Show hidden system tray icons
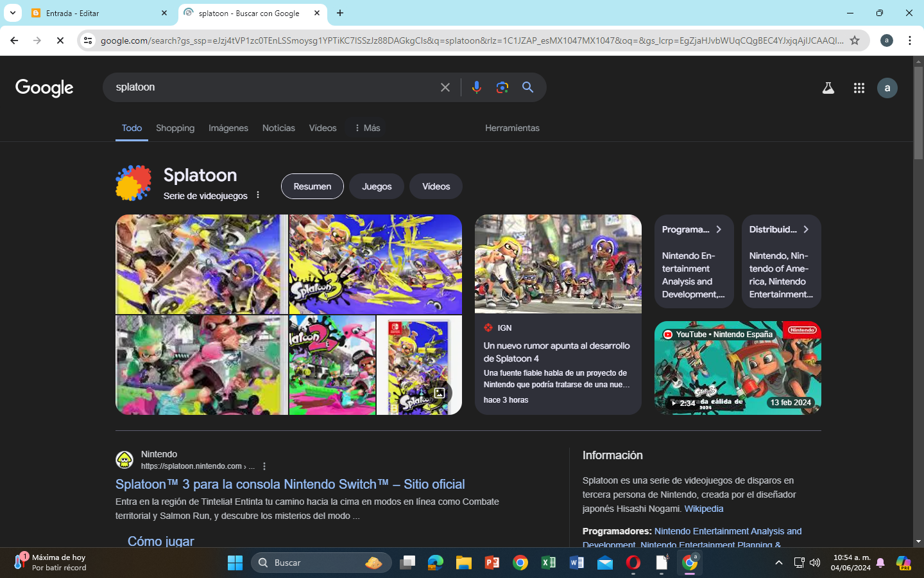The width and height of the screenshot is (924, 578). tap(779, 563)
